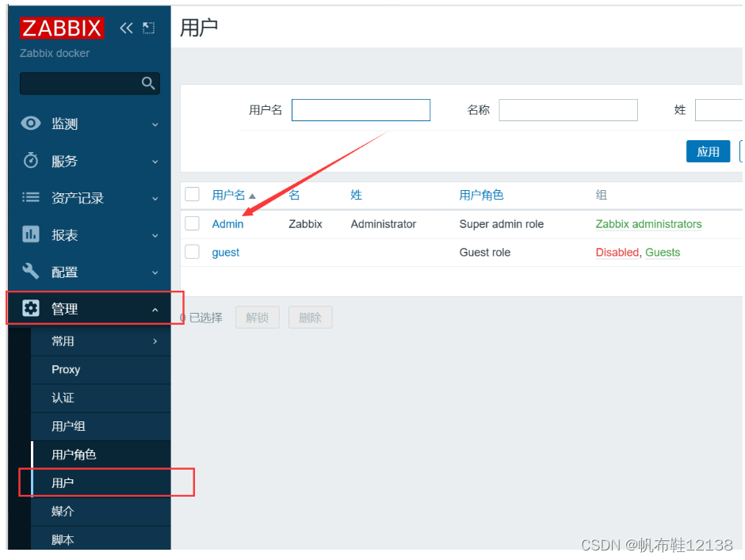Collapse the 管理 menu chevron

pos(155,310)
